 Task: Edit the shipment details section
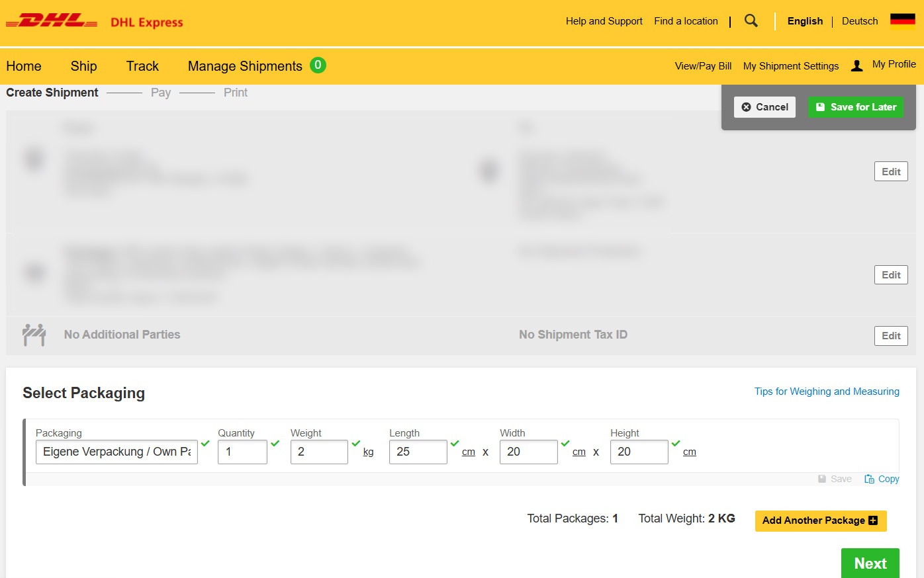pos(891,275)
